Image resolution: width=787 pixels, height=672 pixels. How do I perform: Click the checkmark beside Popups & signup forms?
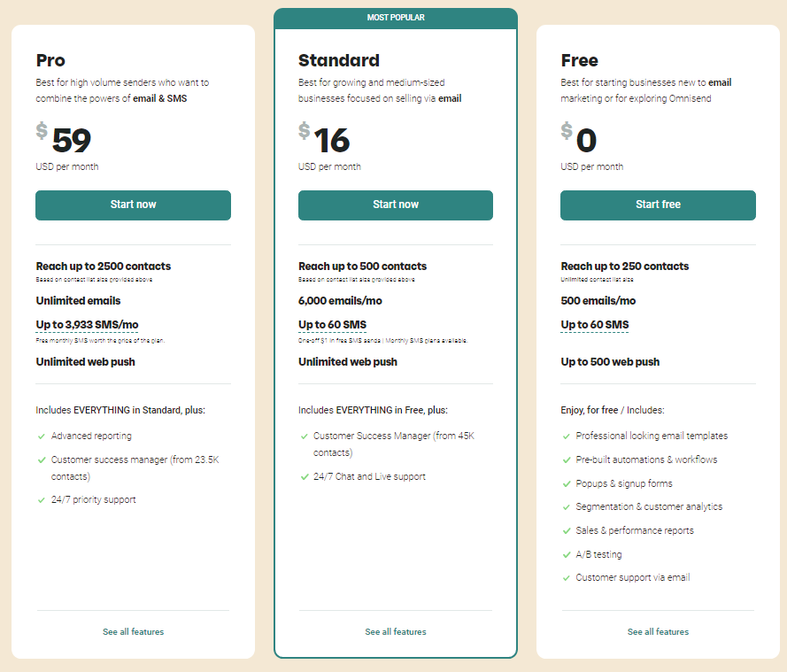coord(567,483)
